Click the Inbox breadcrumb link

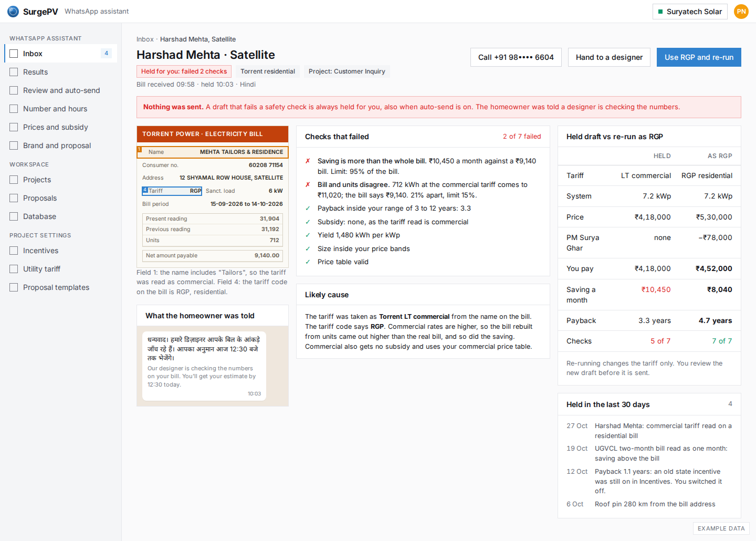pos(145,39)
